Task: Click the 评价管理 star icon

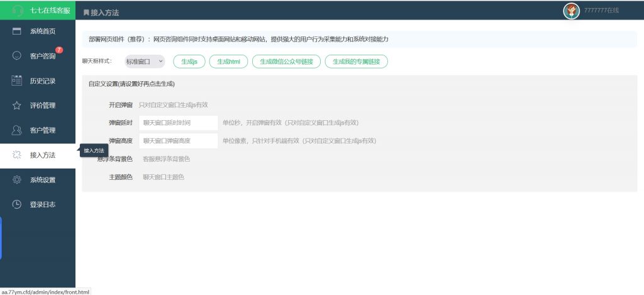Action: (x=17, y=106)
